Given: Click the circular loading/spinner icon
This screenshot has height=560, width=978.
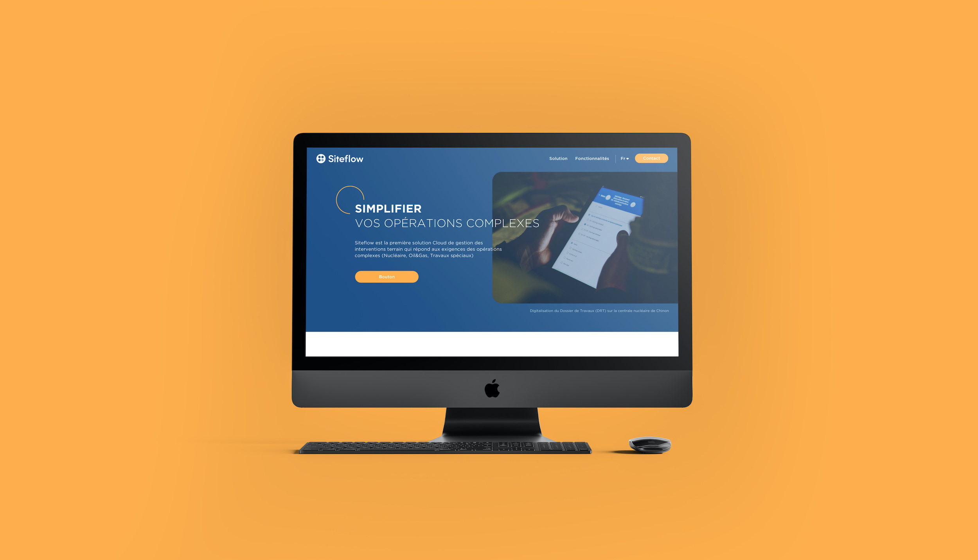Looking at the screenshot, I should 347,201.
